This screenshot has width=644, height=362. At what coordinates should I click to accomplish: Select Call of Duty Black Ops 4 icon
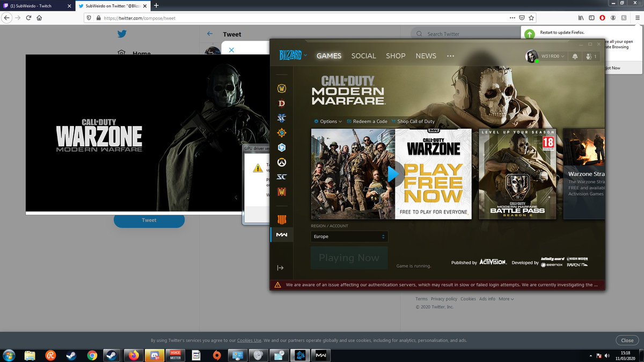pyautogui.click(x=282, y=219)
